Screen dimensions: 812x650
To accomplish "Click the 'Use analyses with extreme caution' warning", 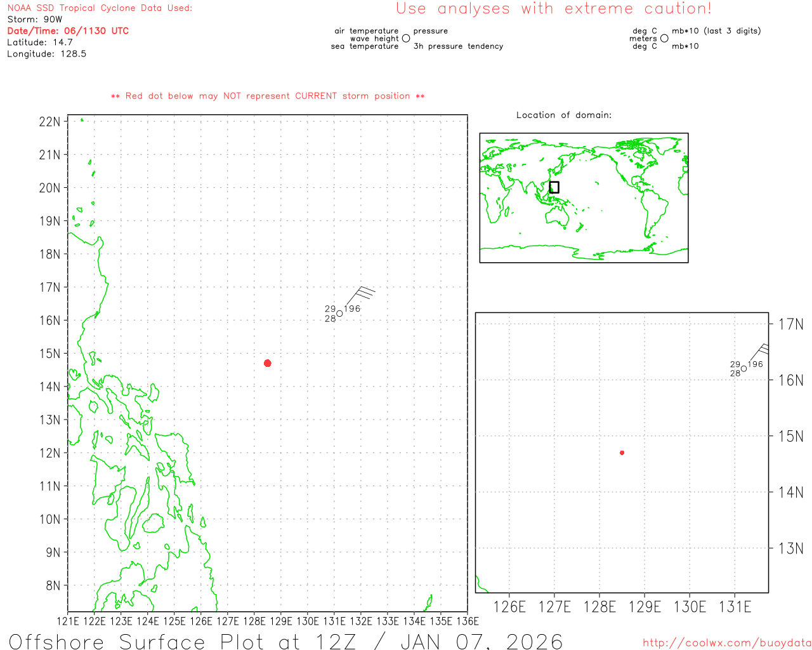I will 553,9.
